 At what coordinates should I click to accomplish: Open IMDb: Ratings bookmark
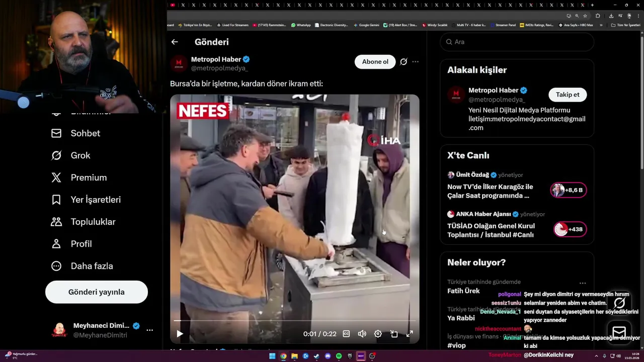[x=536, y=25]
